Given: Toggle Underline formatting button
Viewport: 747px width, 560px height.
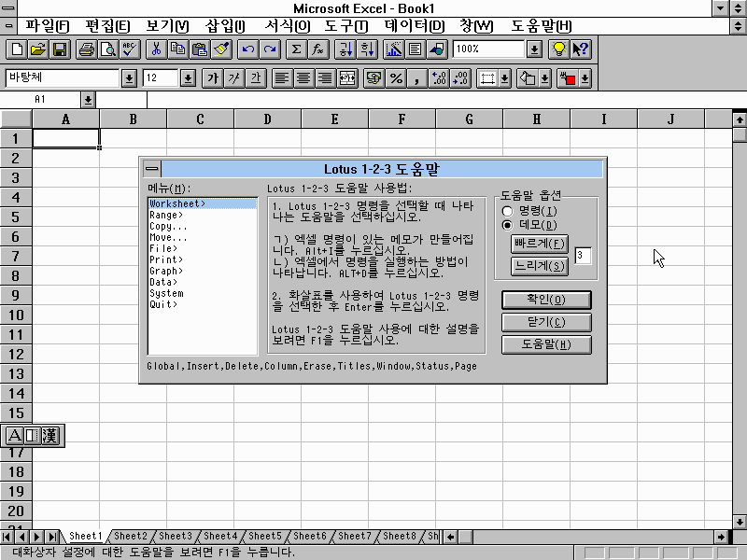Looking at the screenshot, I should point(256,78).
